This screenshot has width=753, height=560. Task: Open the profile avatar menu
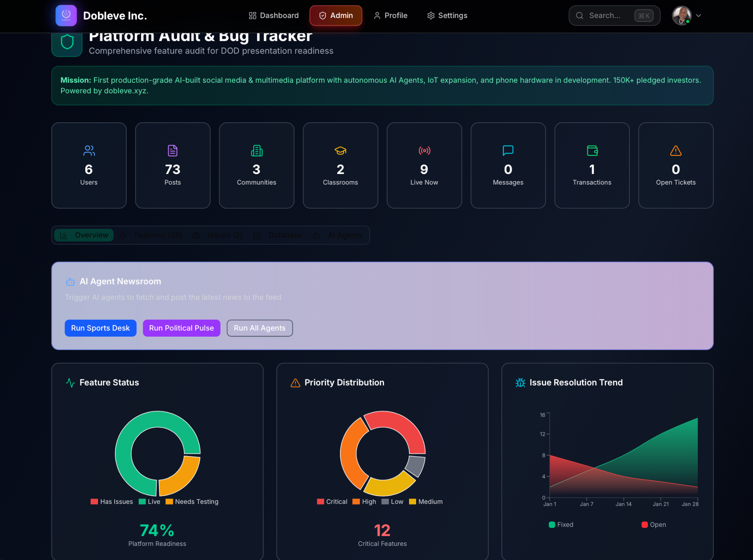pyautogui.click(x=682, y=16)
